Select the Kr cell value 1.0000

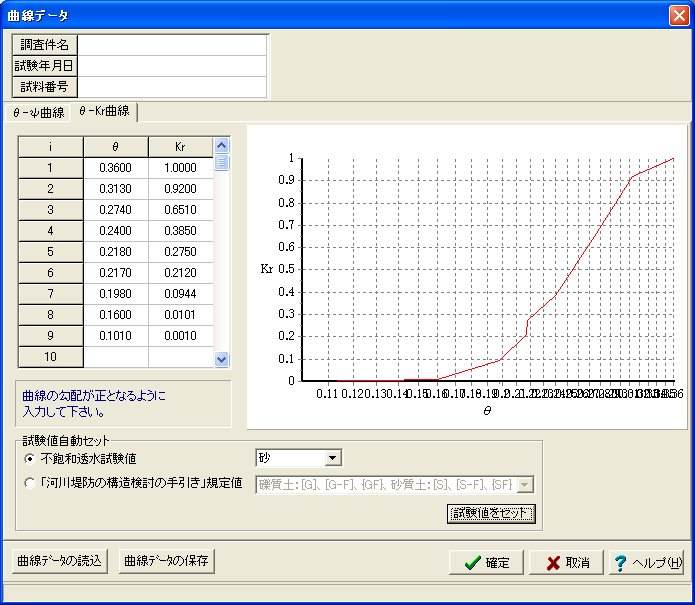[x=180, y=168]
